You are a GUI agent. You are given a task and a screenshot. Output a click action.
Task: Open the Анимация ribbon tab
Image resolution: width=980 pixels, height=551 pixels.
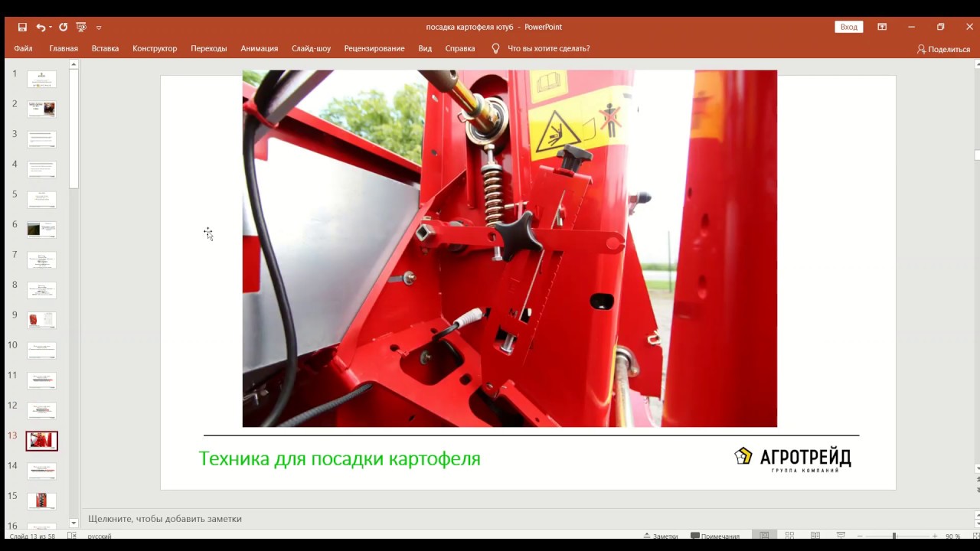260,48
